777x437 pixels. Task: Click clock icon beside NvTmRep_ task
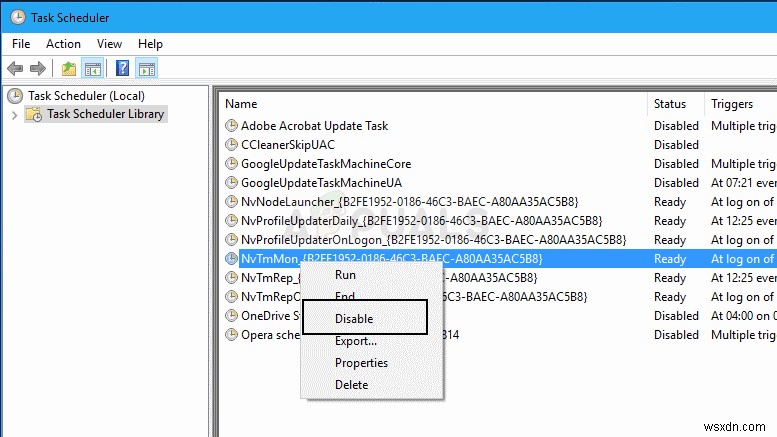coord(231,277)
